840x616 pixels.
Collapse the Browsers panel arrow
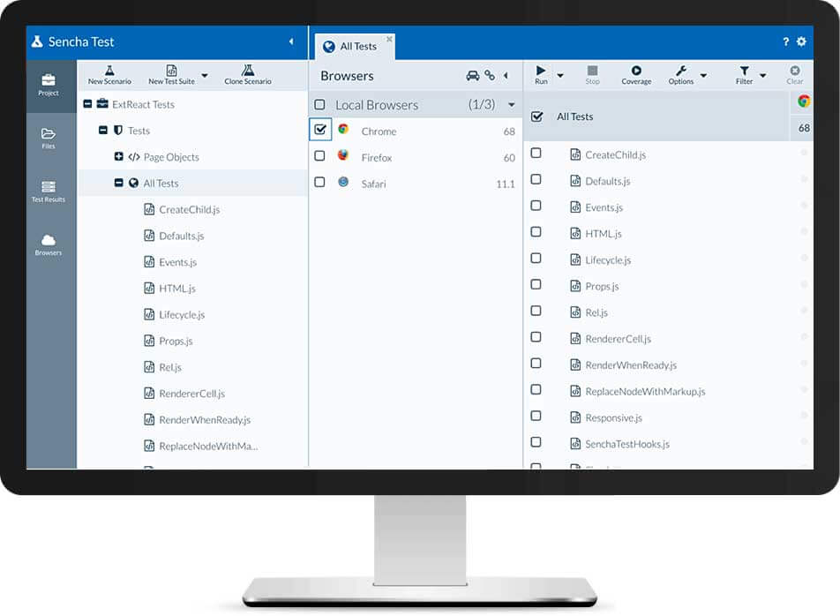(x=506, y=76)
